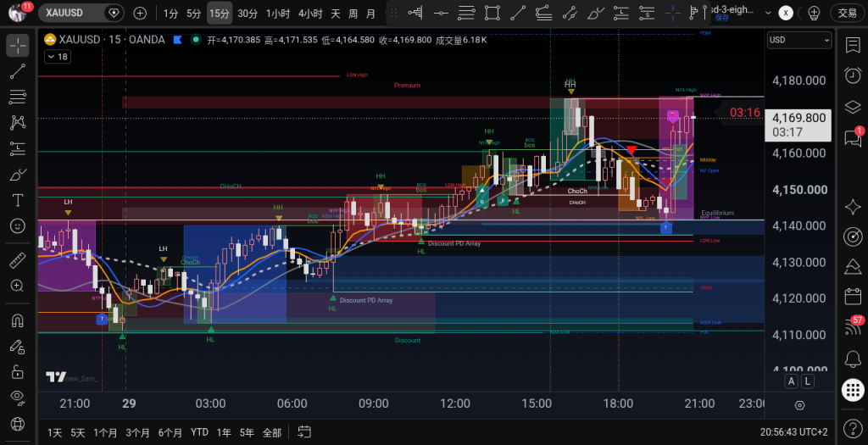The image size is (868, 445).
Task: Expand the 18 indicators legend
Action: point(57,57)
